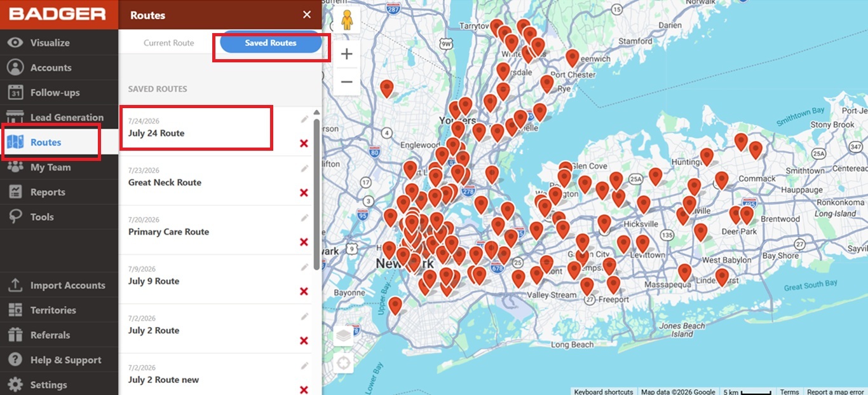Switch to the Current Route tab

click(x=168, y=43)
